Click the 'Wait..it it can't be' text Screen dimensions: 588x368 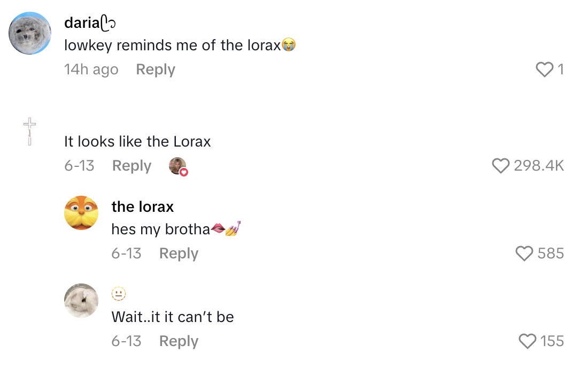(173, 317)
